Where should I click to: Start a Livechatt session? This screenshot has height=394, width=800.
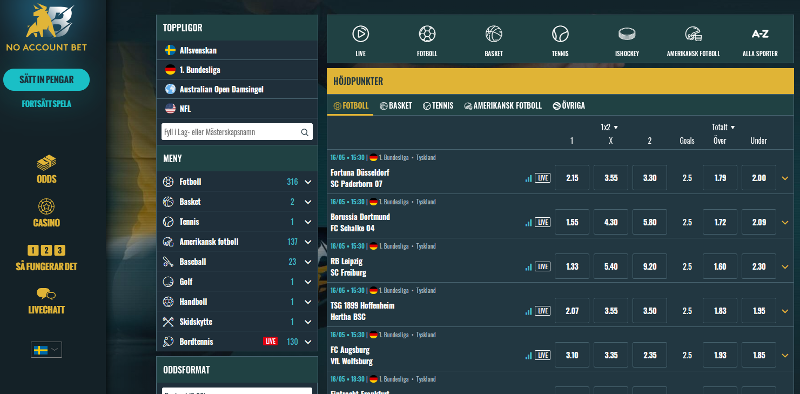coord(46,301)
